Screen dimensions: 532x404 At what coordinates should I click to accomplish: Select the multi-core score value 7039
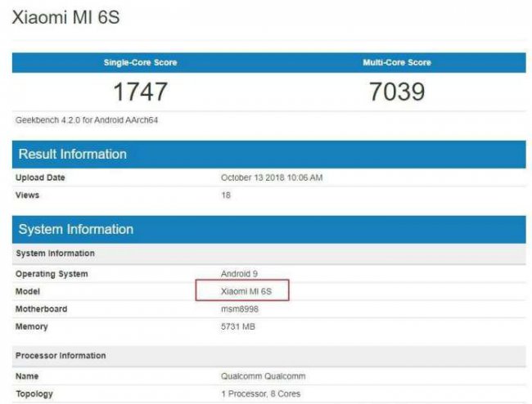click(397, 92)
